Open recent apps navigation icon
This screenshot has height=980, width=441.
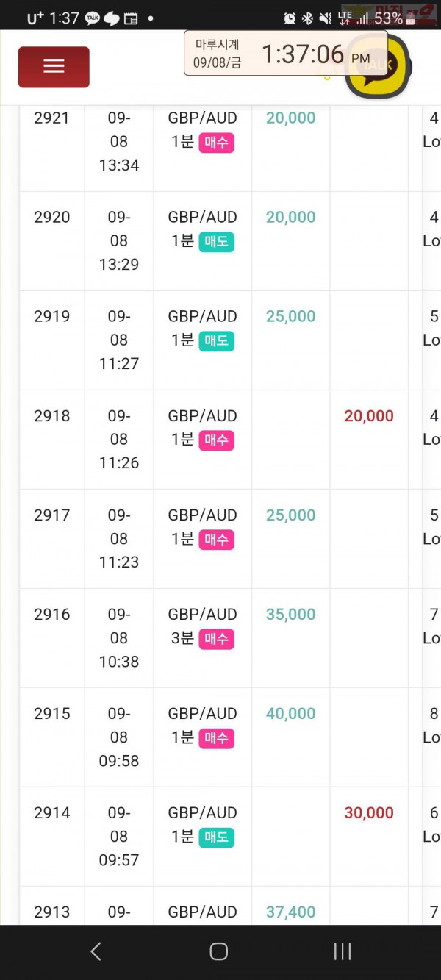pyautogui.click(x=342, y=951)
